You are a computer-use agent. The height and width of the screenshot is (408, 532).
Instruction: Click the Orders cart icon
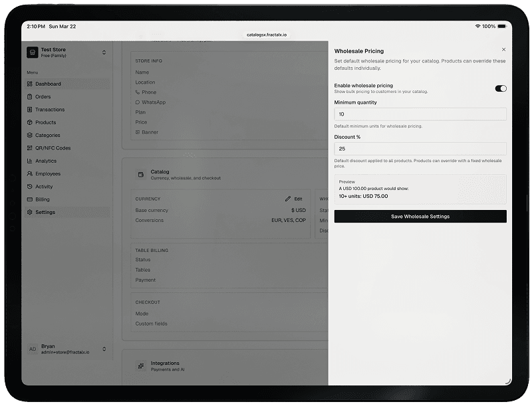click(29, 97)
